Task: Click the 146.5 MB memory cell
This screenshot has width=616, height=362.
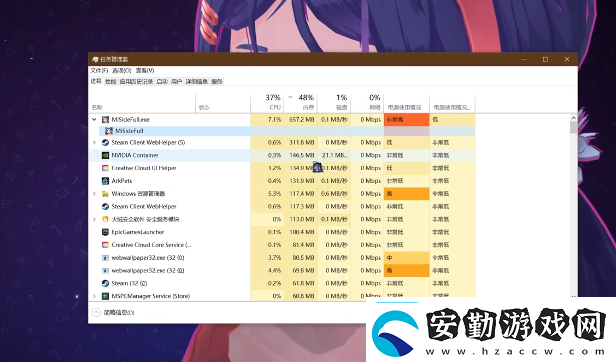Action: [x=301, y=155]
